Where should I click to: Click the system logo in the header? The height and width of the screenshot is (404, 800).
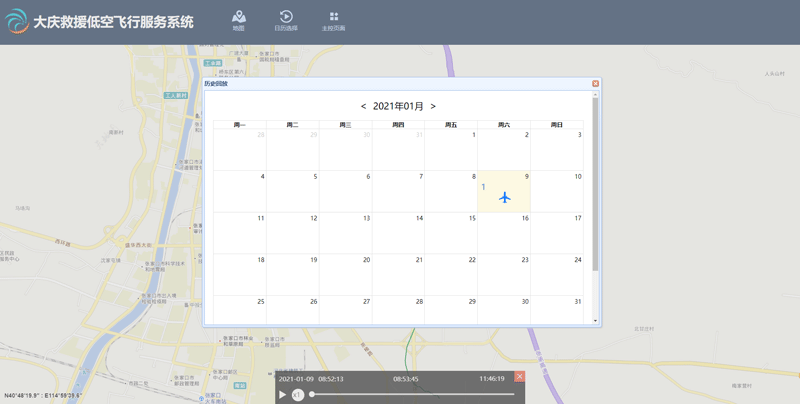pos(16,22)
